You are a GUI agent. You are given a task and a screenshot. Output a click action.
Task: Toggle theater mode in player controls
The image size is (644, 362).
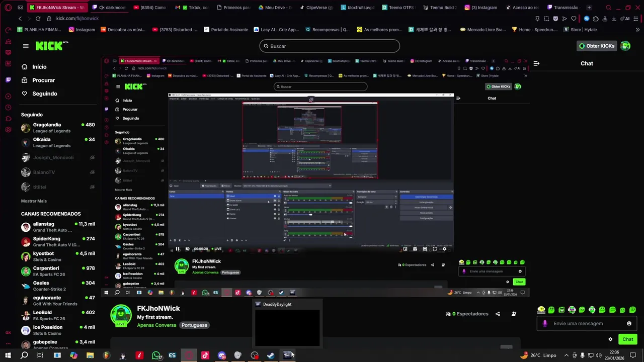point(425,249)
